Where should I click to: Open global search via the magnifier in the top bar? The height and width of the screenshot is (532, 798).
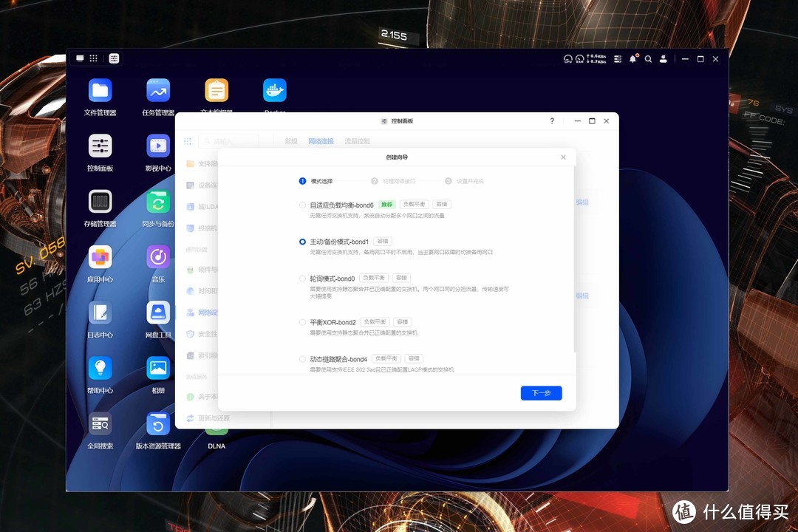(x=648, y=59)
